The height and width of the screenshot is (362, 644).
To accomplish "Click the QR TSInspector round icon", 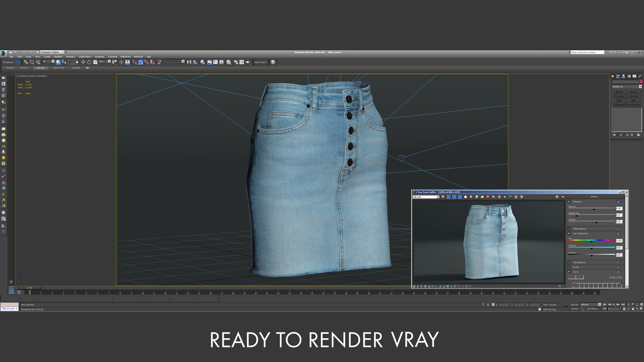I will [x=17, y=62].
